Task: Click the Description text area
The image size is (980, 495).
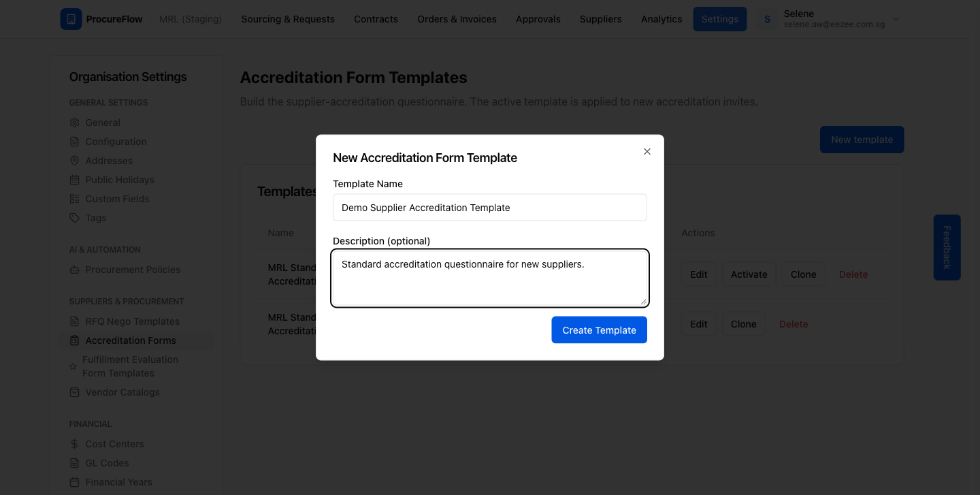Action: (490, 278)
